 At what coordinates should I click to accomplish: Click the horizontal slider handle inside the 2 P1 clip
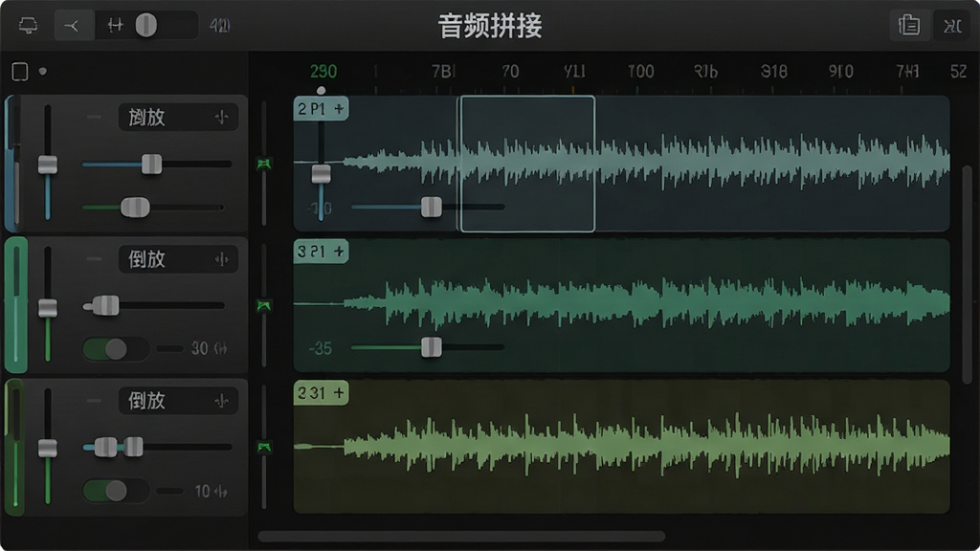click(432, 207)
